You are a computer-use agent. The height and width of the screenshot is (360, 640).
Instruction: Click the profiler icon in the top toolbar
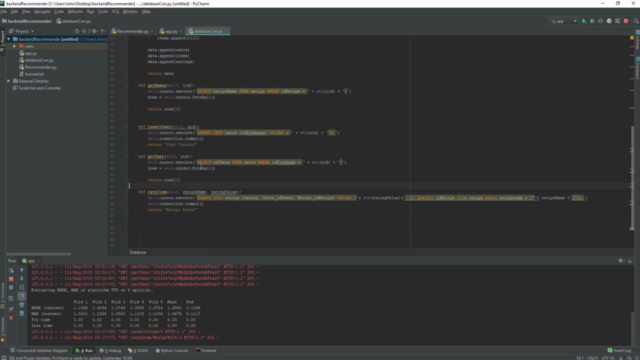point(609,21)
